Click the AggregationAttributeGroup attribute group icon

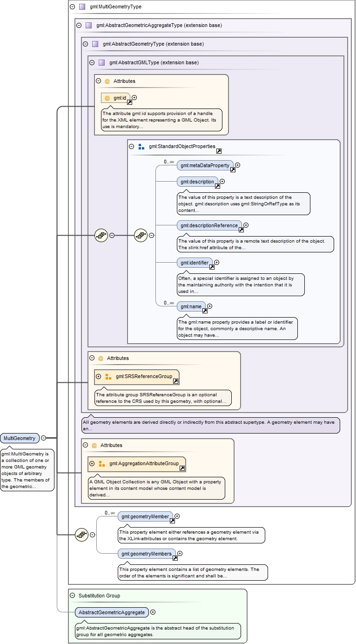(101, 463)
